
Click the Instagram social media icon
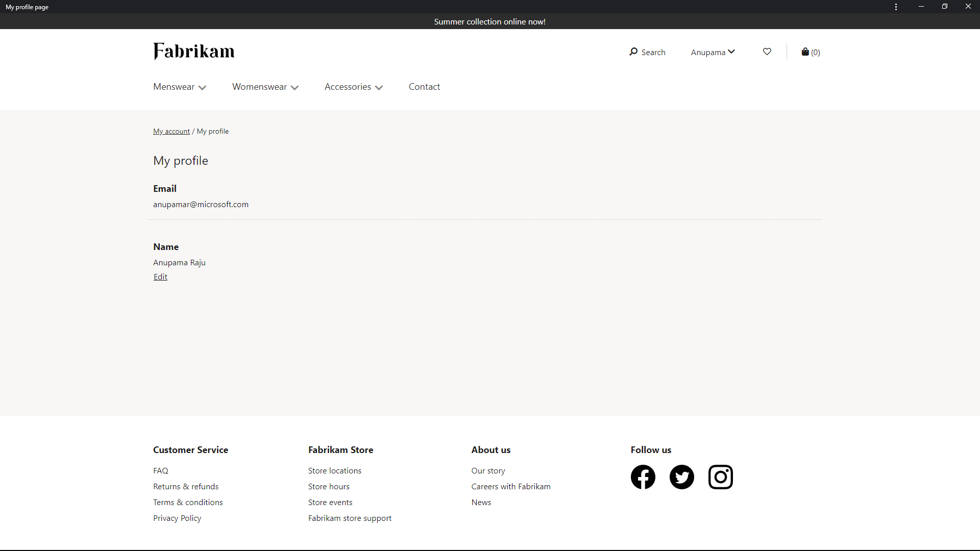click(x=720, y=477)
